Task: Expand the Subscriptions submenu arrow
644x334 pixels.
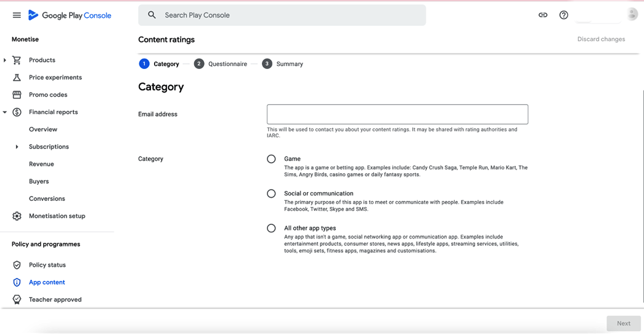Action: (x=17, y=147)
